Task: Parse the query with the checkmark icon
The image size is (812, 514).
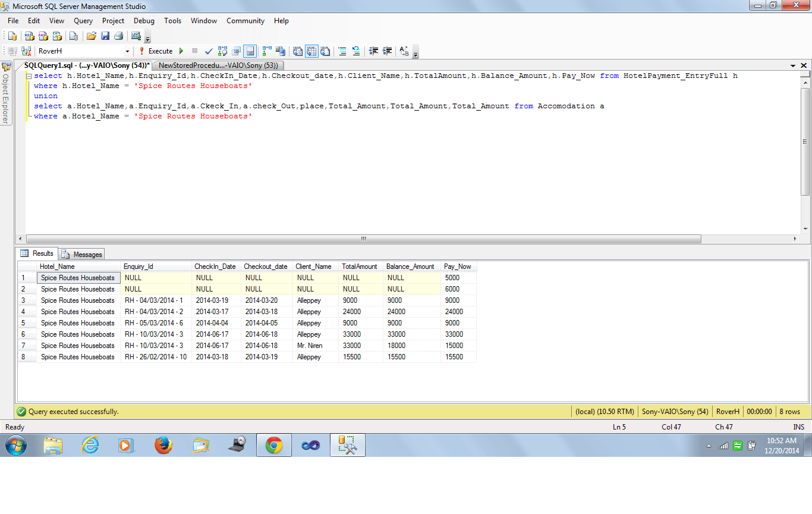Action: (x=208, y=51)
